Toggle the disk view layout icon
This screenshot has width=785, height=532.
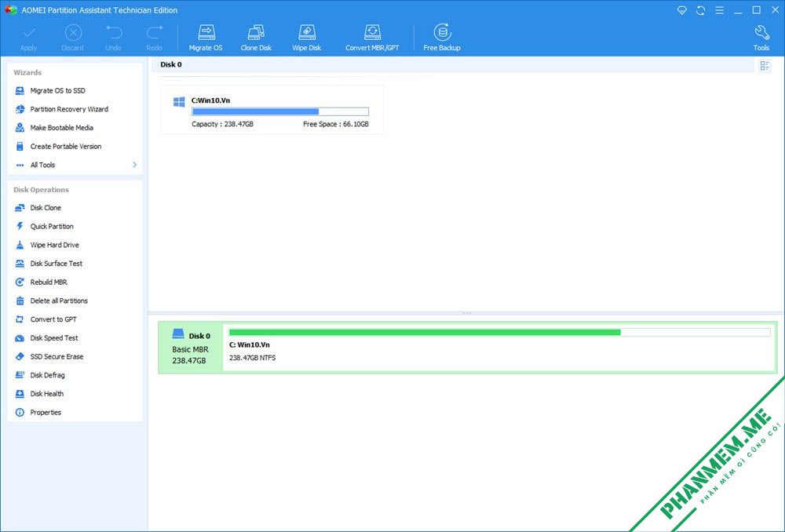pyautogui.click(x=765, y=66)
